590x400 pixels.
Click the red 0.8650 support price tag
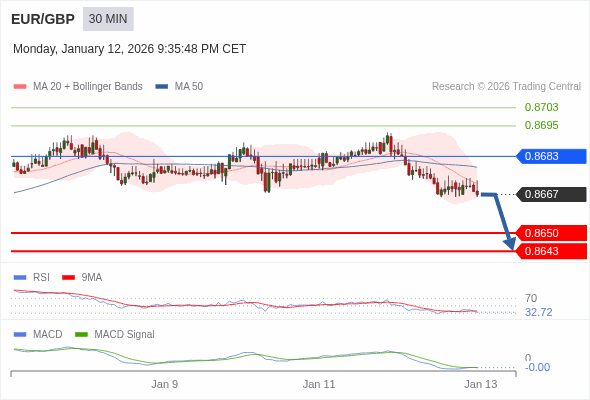tap(551, 233)
